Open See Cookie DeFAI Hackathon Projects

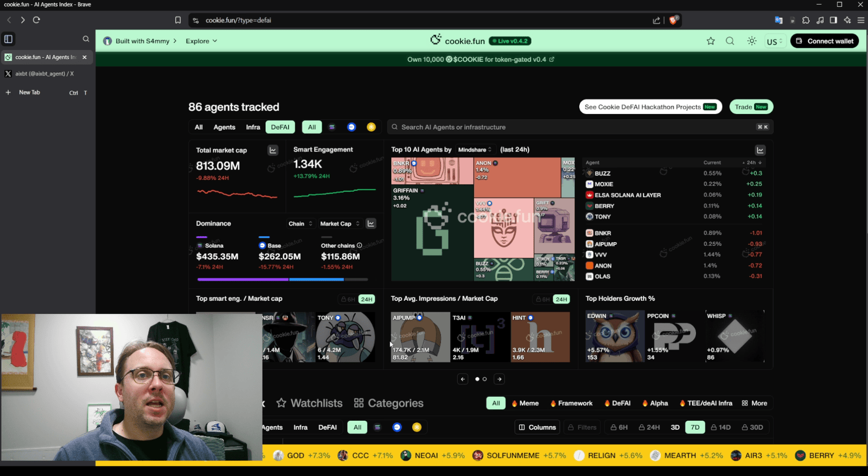650,107
